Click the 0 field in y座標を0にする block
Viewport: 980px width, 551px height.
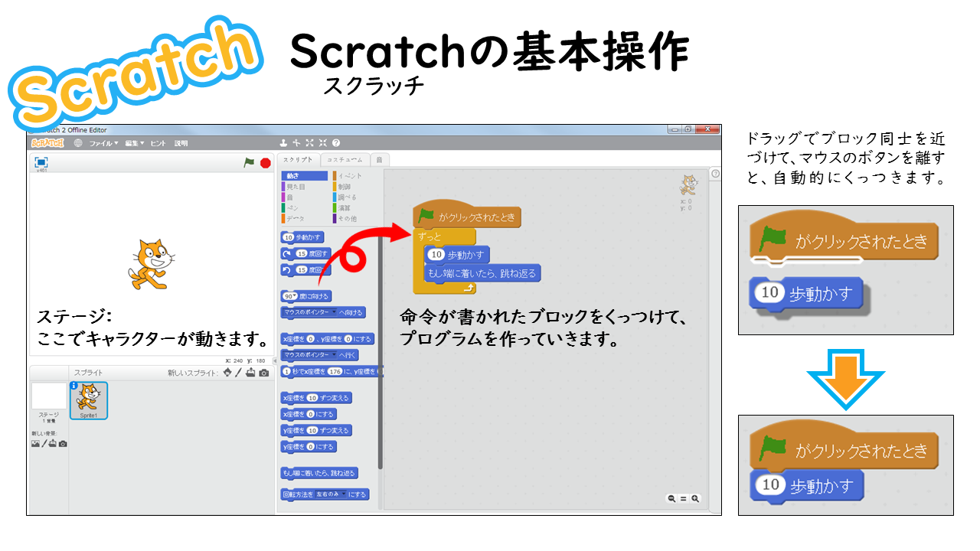coord(311,447)
